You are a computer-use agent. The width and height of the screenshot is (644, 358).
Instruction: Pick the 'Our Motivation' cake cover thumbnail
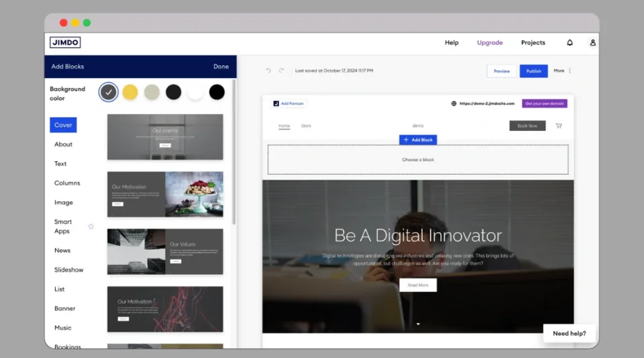pyautogui.click(x=165, y=195)
